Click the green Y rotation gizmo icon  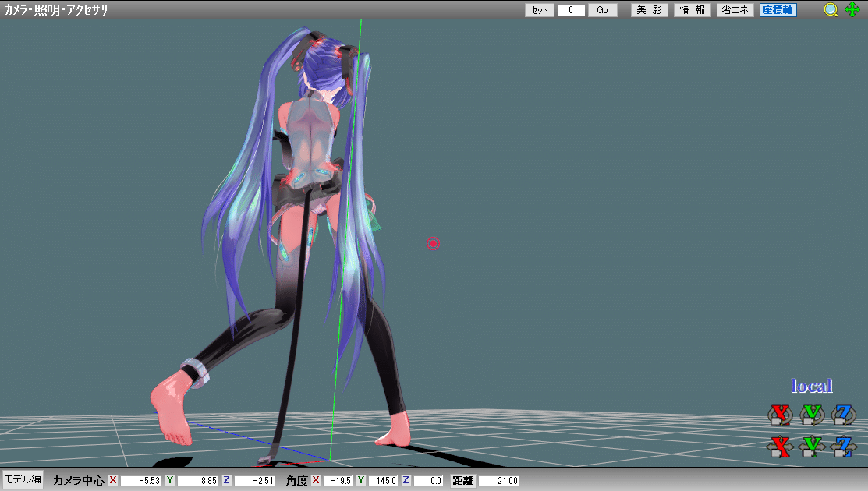tap(812, 415)
